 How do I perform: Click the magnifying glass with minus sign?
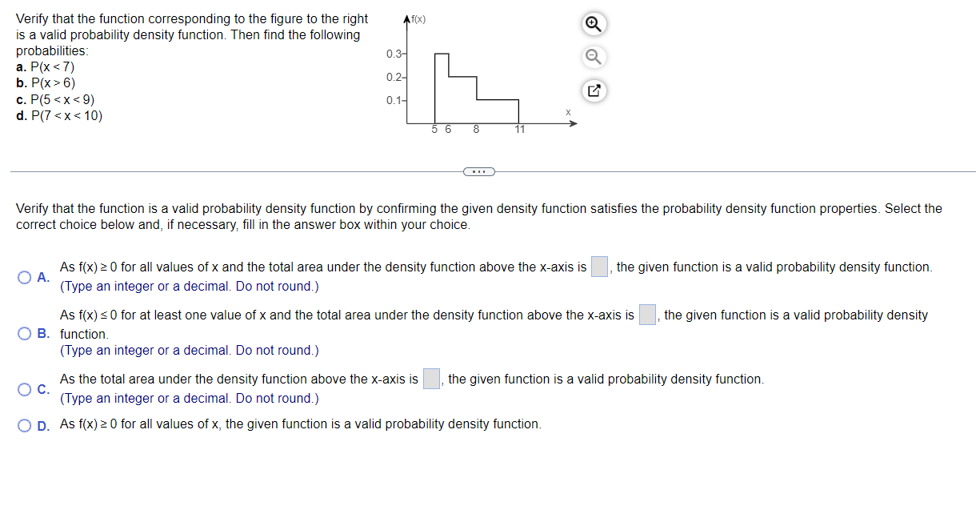pyautogui.click(x=593, y=57)
